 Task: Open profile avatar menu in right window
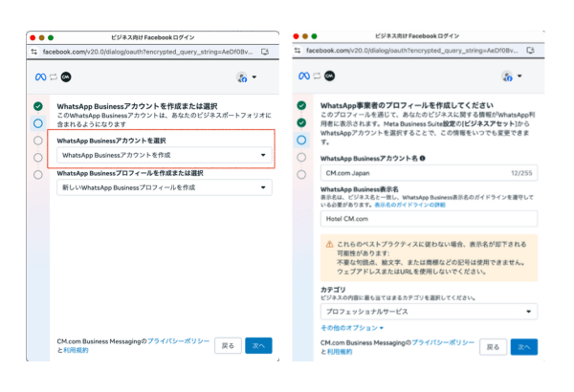pyautogui.click(x=511, y=76)
